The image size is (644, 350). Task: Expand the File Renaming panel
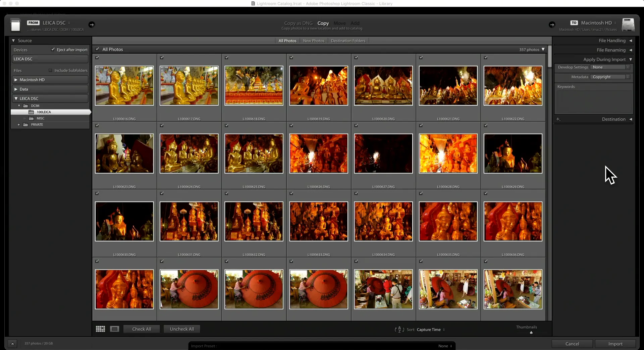[x=631, y=50]
